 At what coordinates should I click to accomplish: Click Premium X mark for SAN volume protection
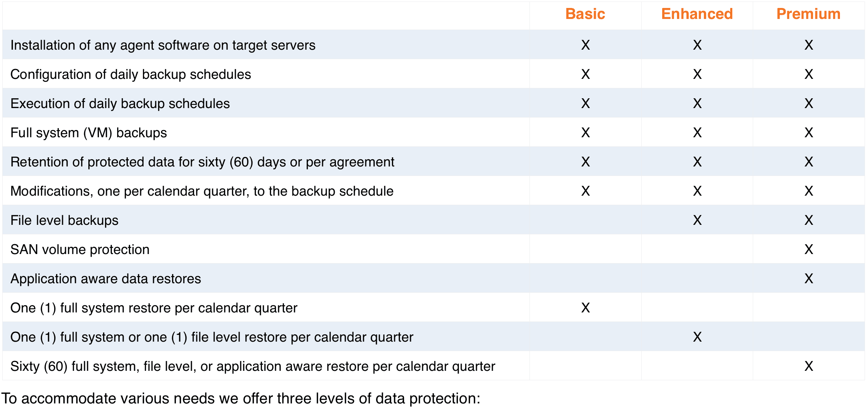click(x=809, y=249)
